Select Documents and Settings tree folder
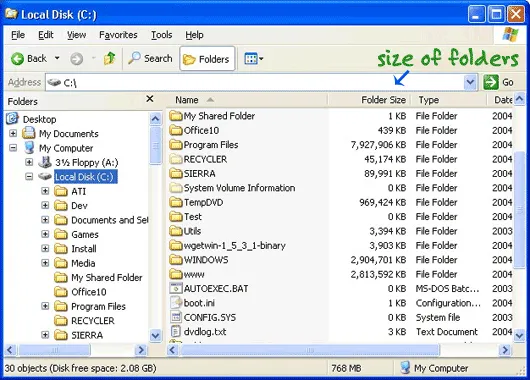Viewport: 530px width, 380px height. click(101, 220)
